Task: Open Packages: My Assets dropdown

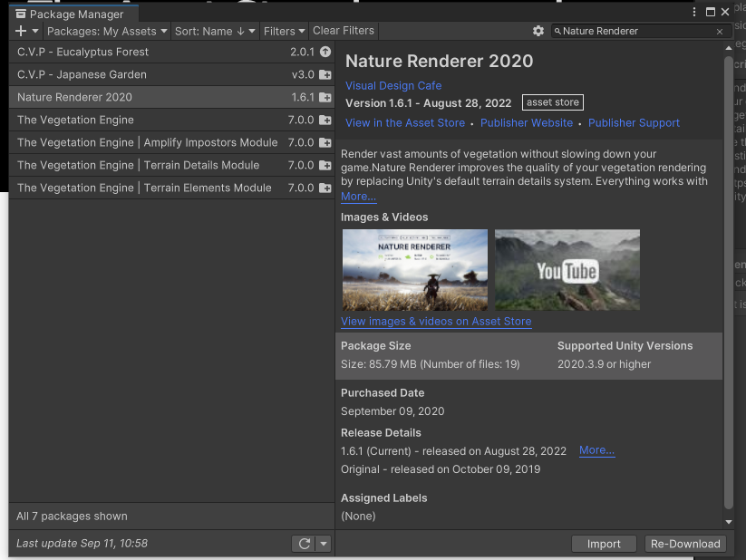Action: tap(107, 32)
